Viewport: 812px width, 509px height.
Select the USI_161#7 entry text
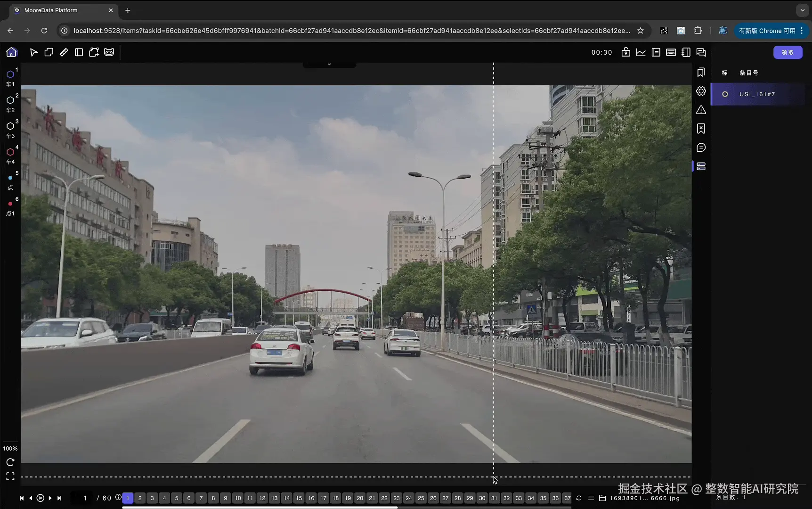point(757,94)
